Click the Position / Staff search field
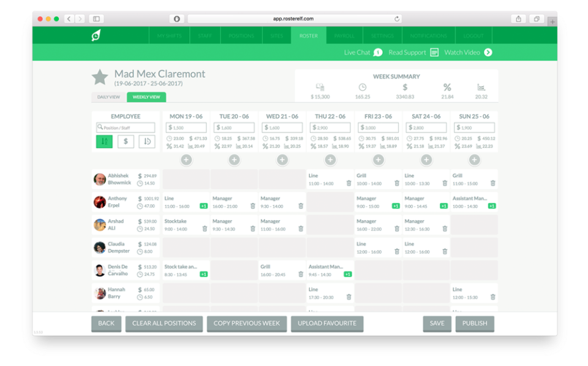Image resolution: width=588 pixels, height=366 pixels. (126, 128)
